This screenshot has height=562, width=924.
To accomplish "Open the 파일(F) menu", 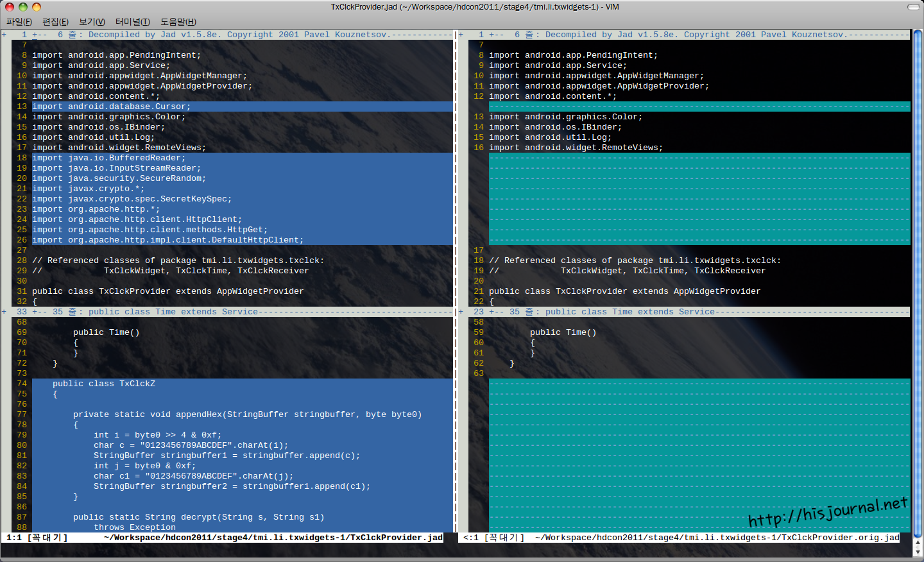I will coord(19,22).
